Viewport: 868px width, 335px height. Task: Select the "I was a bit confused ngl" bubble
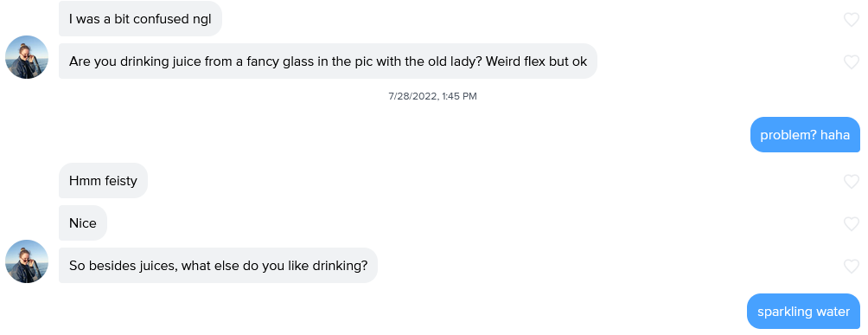[140, 19]
